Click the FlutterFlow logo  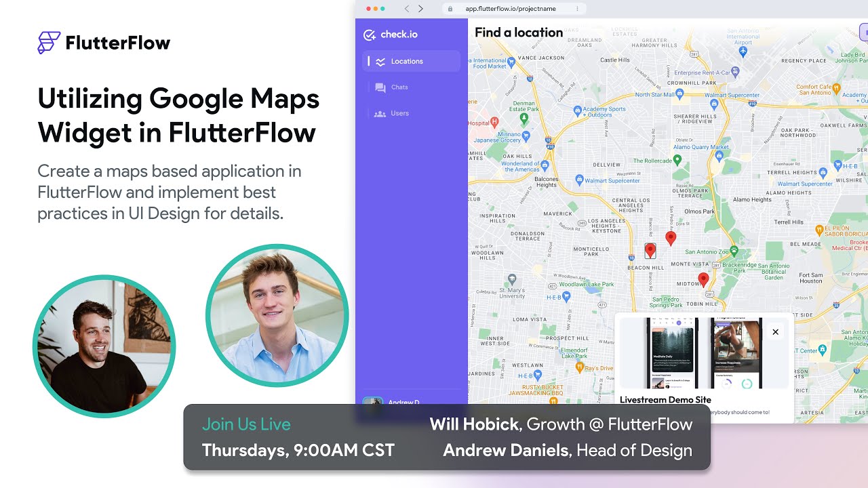tap(104, 43)
